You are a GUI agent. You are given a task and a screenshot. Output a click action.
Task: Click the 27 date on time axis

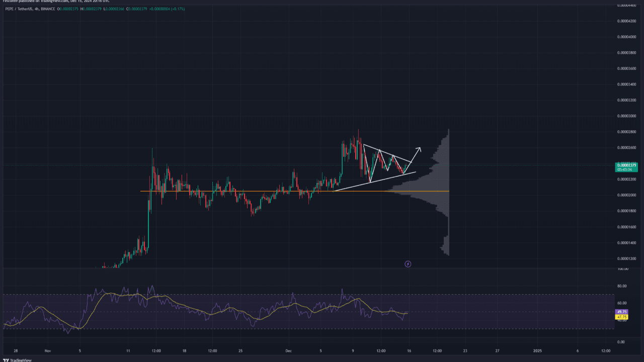point(497,351)
